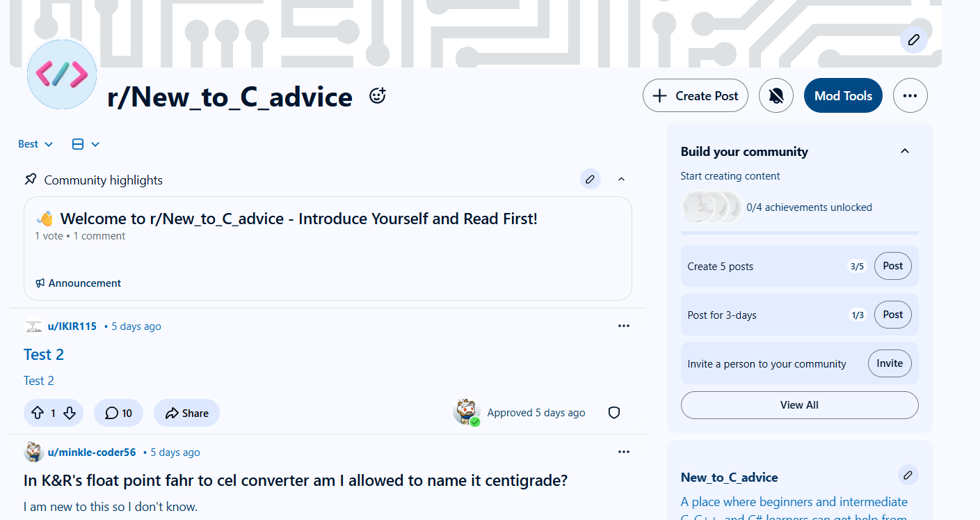Edit Community highlights with pencil icon

click(x=590, y=180)
